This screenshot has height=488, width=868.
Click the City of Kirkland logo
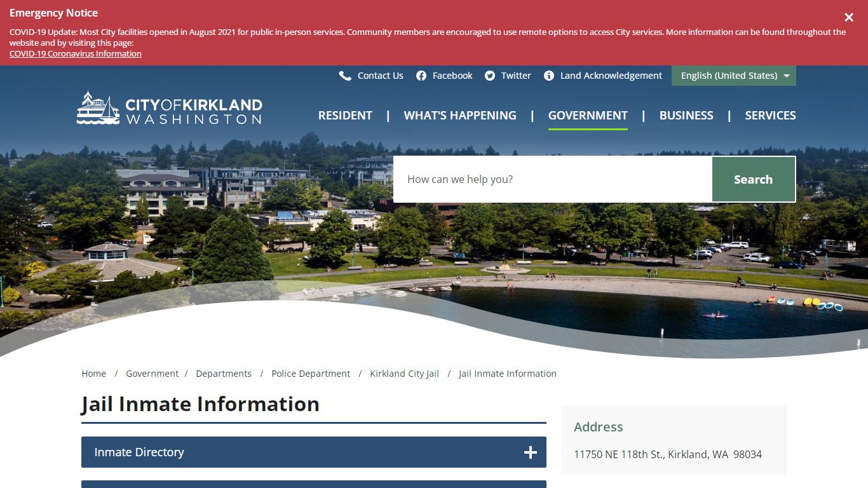pos(169,108)
